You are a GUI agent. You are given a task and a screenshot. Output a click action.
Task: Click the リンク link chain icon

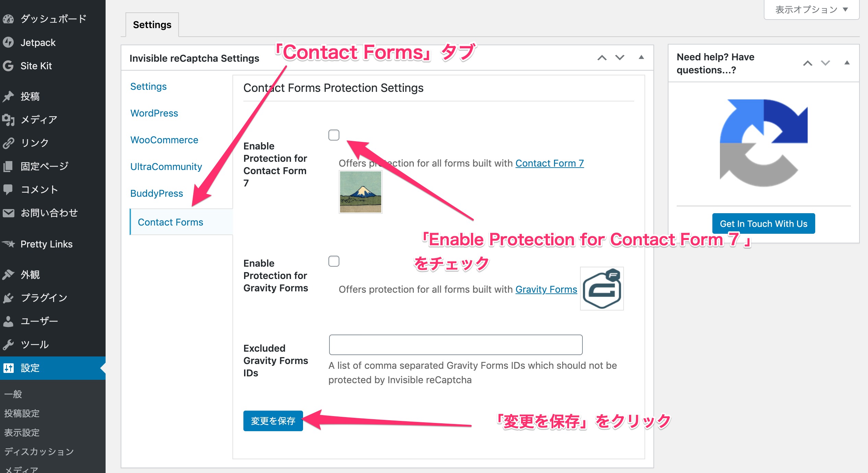coord(8,143)
